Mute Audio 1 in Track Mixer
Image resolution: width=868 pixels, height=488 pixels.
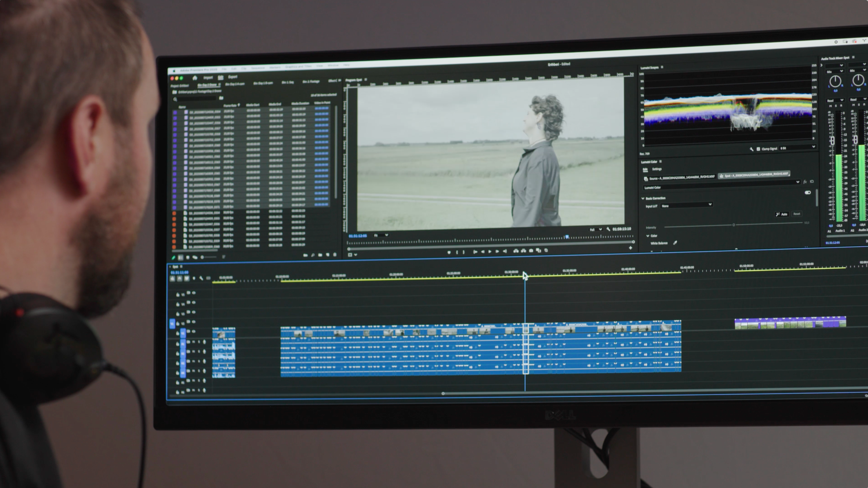831,106
